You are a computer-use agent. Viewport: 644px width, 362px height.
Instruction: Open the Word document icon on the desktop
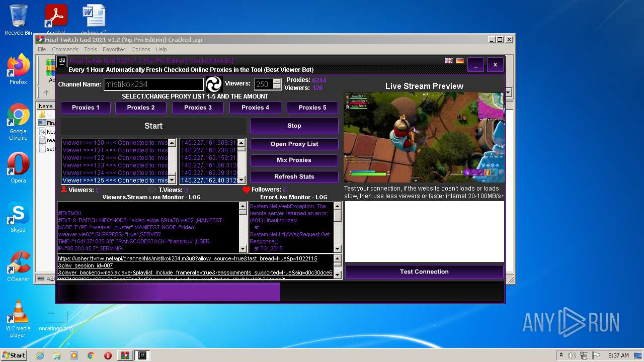pyautogui.click(x=94, y=20)
